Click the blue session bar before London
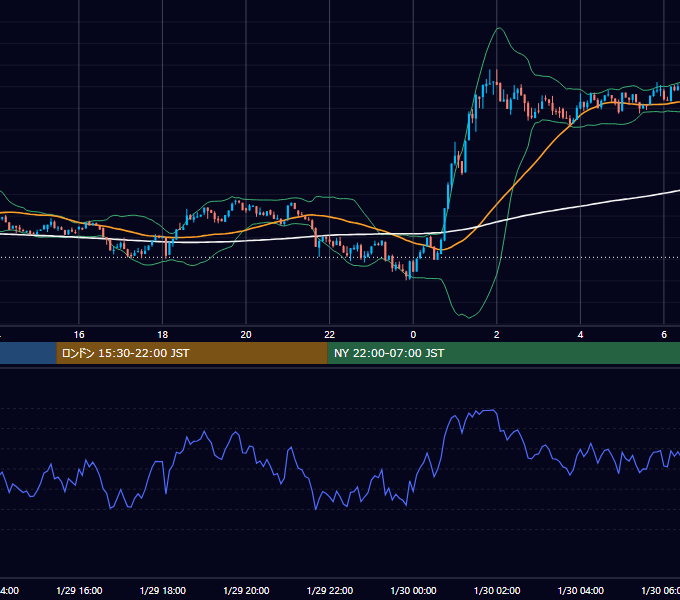Image resolution: width=680 pixels, height=600 pixels. coord(28,353)
